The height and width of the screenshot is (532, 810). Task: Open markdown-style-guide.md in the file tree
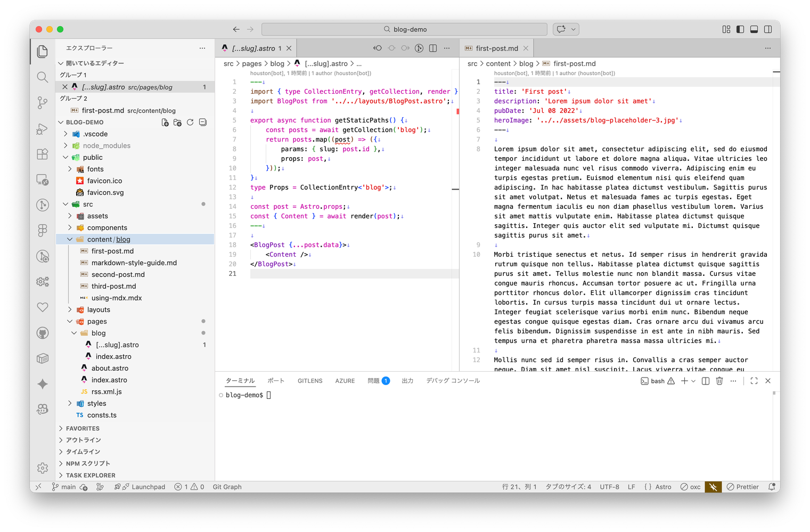(134, 263)
